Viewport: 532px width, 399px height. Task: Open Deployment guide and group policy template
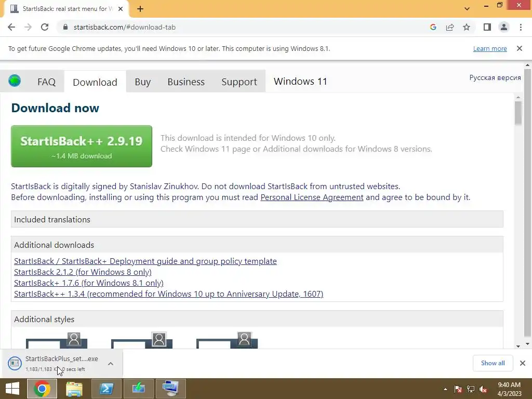pos(145,261)
